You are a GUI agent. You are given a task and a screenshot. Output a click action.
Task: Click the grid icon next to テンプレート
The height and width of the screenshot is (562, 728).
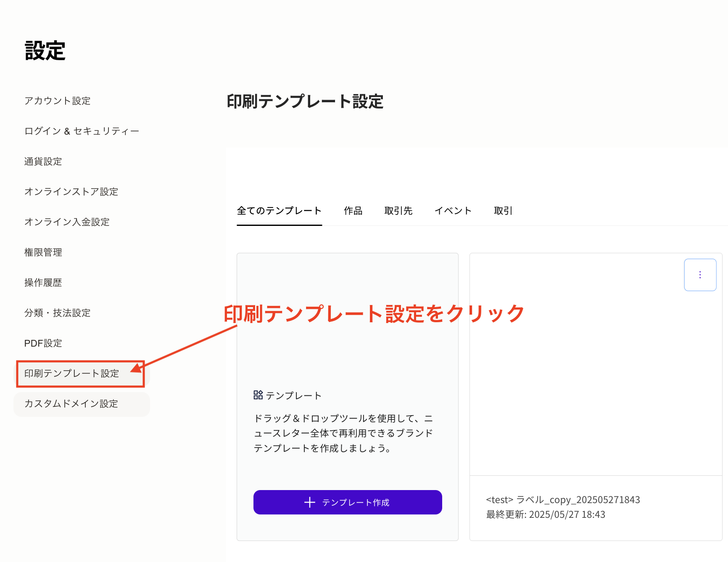pos(258,395)
